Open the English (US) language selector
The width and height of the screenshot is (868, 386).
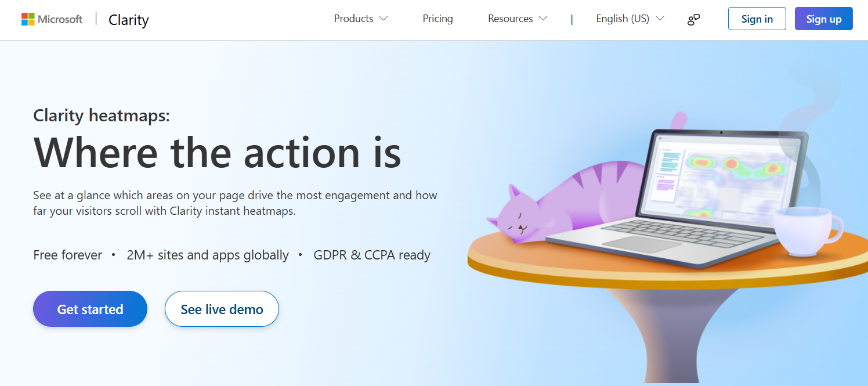(x=630, y=19)
